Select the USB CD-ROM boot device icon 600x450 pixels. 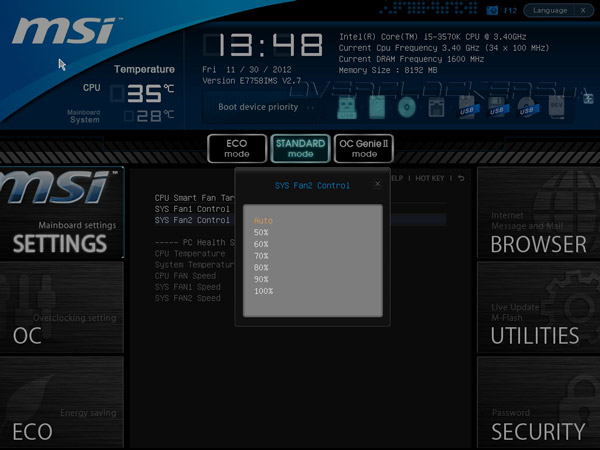tap(527, 108)
